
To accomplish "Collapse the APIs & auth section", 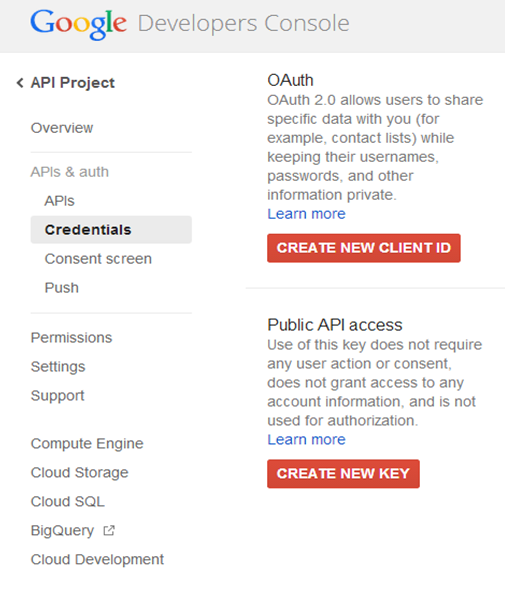I will 70,172.
